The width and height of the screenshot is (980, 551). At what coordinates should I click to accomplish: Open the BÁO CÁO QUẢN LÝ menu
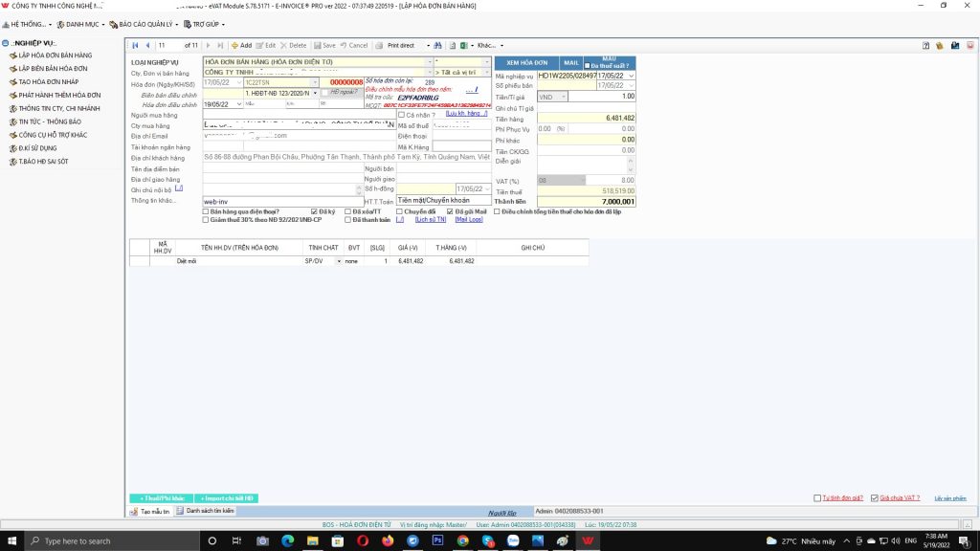(144, 24)
